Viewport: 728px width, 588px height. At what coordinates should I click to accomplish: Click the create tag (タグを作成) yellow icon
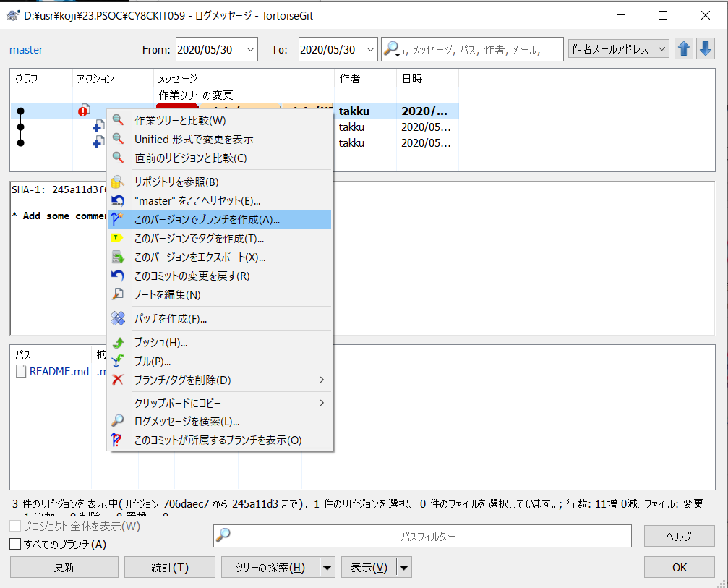click(x=119, y=238)
